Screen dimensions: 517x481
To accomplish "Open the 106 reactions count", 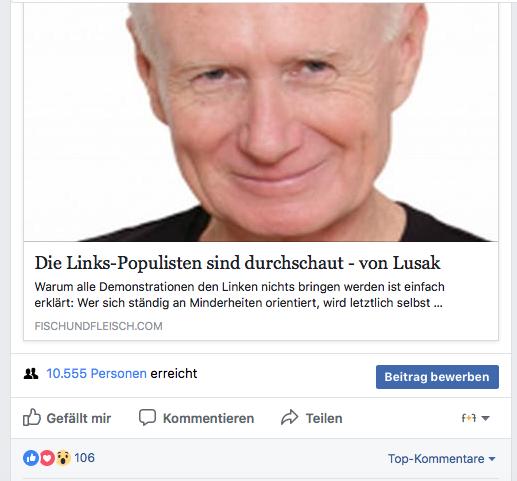I will [84, 458].
